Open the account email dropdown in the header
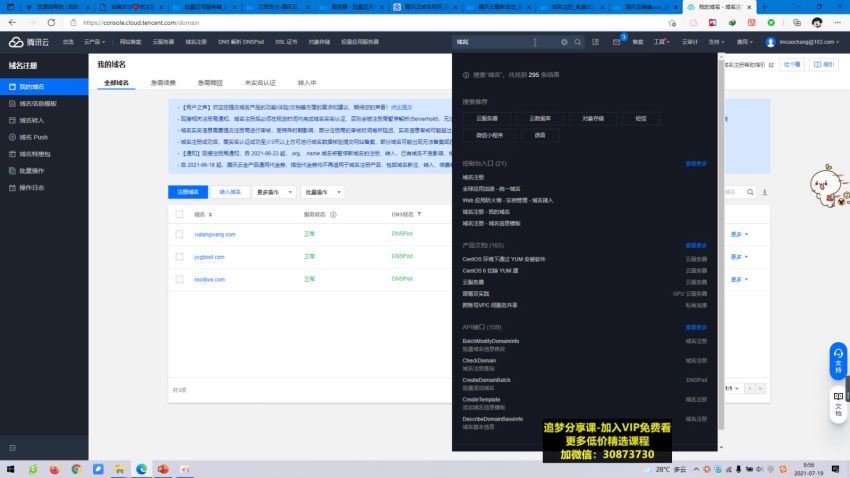Viewport: 850px width, 478px height. click(809, 42)
